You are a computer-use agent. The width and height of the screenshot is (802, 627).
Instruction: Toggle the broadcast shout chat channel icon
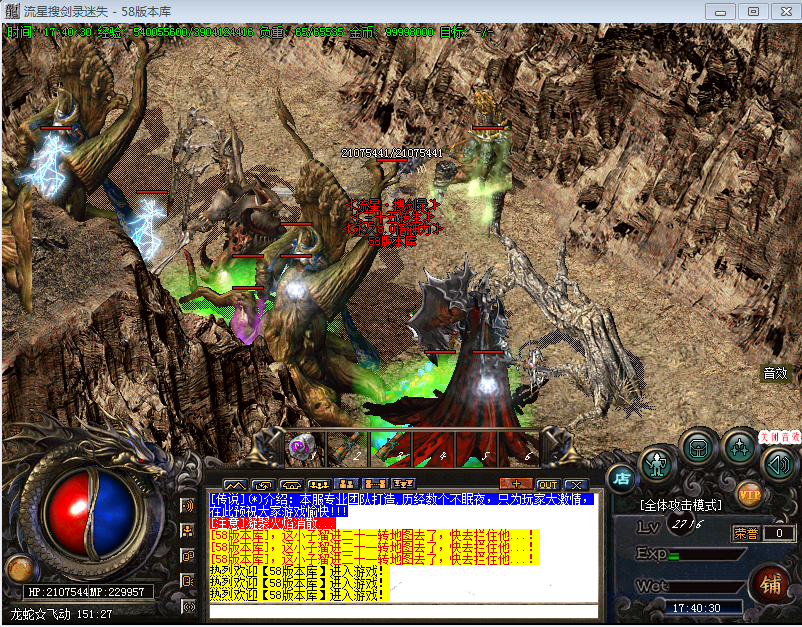tap(187, 506)
